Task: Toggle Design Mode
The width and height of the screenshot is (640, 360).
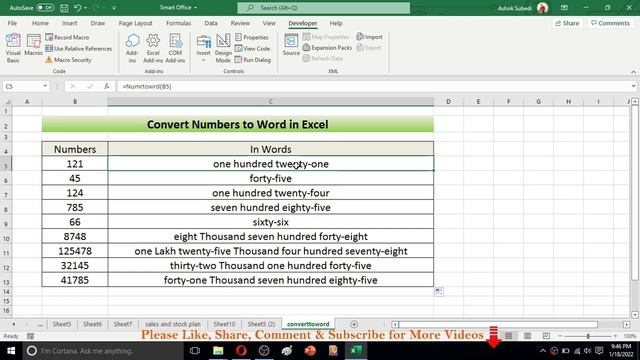Action: click(x=223, y=48)
